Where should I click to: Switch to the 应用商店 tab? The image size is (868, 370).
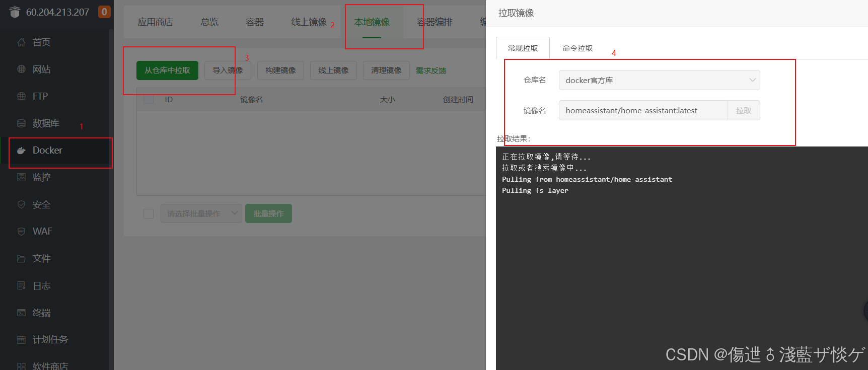pos(155,22)
